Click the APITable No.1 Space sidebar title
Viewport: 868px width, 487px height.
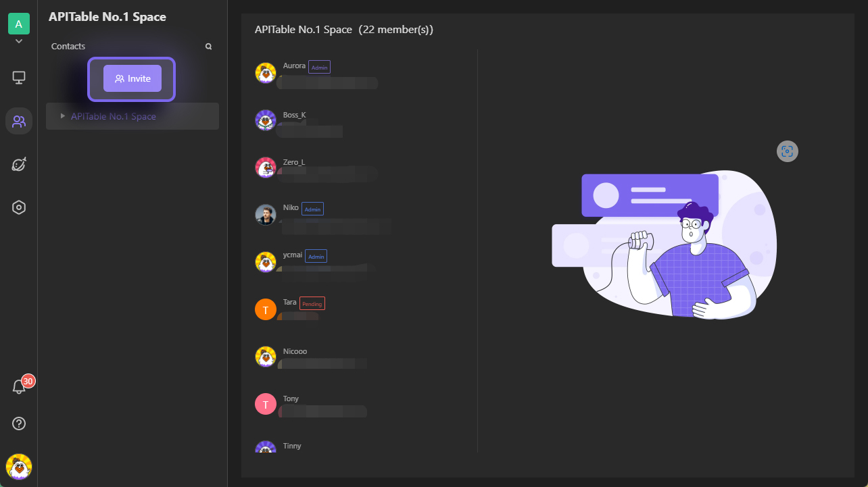[x=107, y=17]
